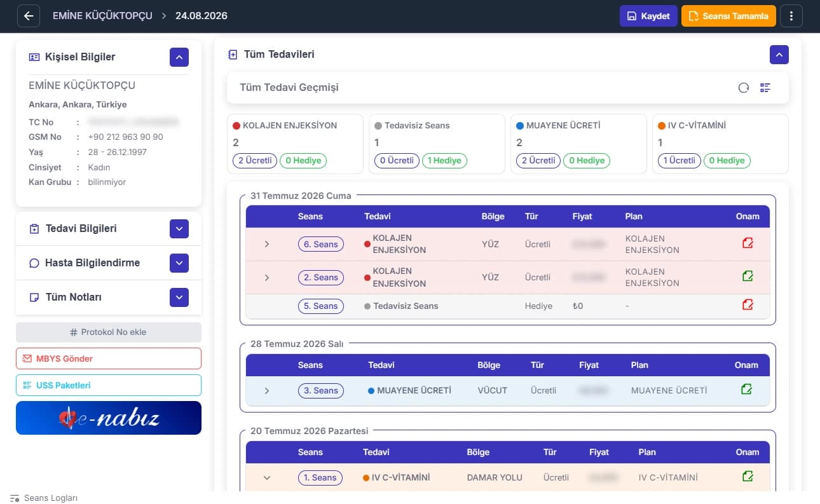This screenshot has height=504, width=820.
Task: Select the 1. Seans badge
Action: (x=320, y=477)
